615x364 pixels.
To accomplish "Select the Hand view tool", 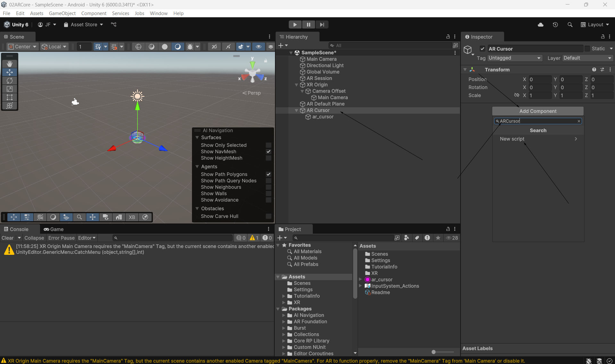I will click(x=10, y=64).
